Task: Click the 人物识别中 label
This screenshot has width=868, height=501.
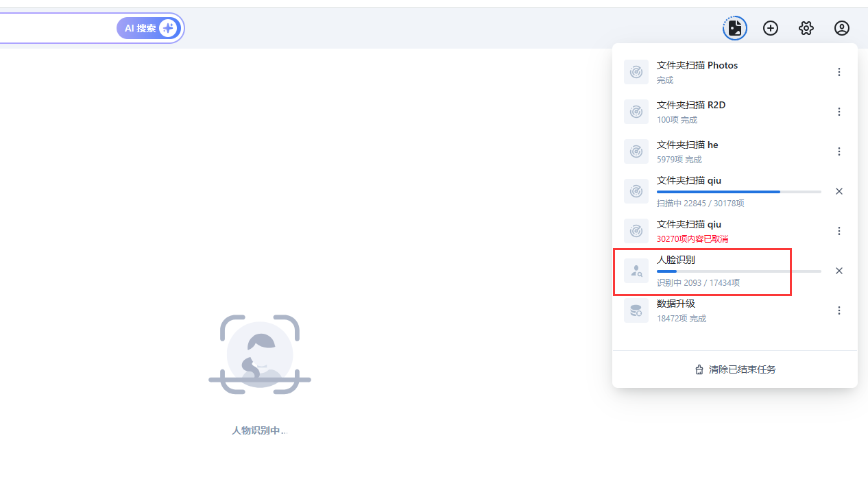Action: pos(259,430)
